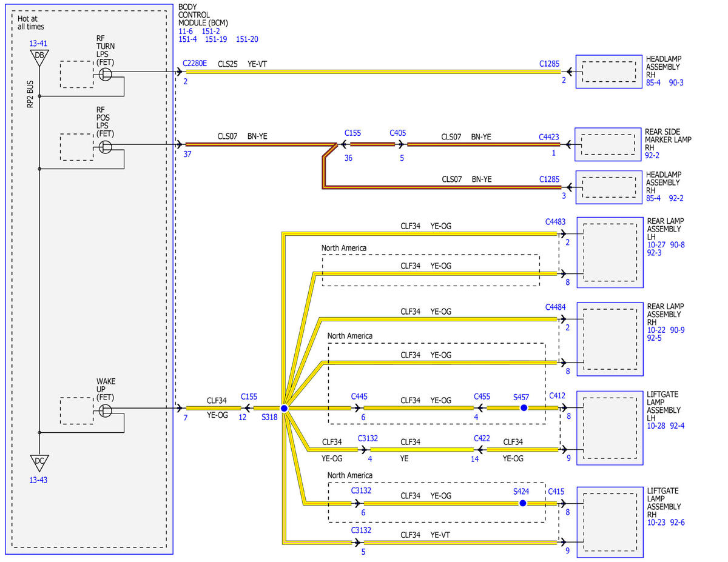The height and width of the screenshot is (562, 728).
Task: Click connector label C422
Action: (x=482, y=438)
